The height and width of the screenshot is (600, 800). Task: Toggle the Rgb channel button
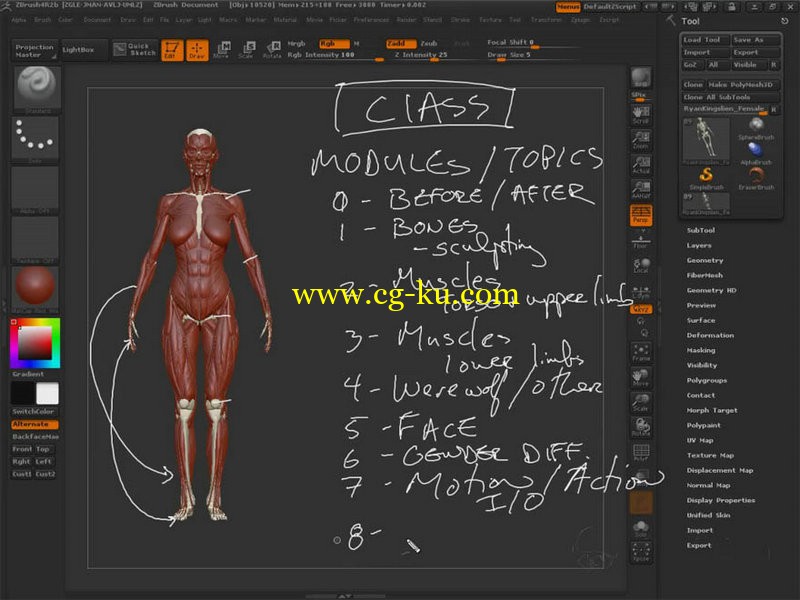tap(334, 44)
